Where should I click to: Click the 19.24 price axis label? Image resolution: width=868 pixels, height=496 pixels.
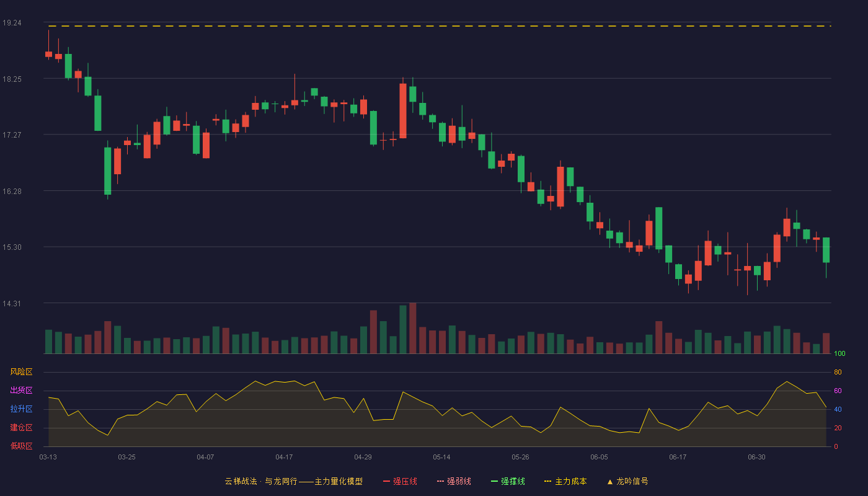[12, 23]
